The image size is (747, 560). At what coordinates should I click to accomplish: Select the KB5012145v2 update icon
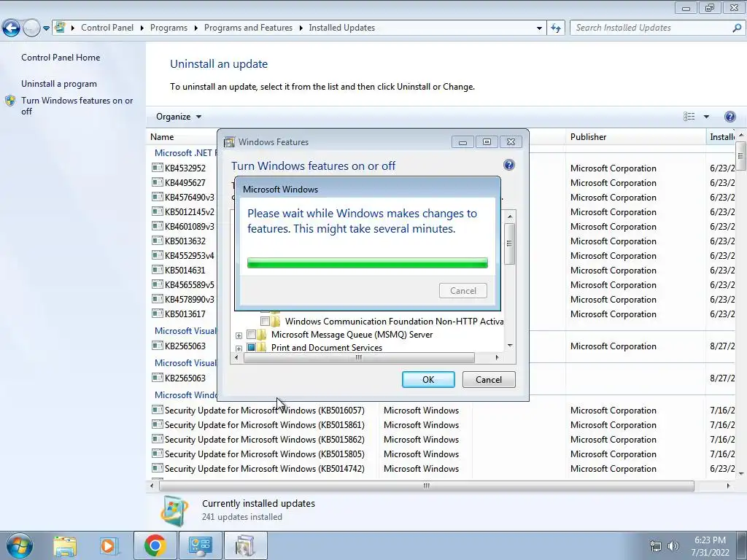(x=158, y=211)
